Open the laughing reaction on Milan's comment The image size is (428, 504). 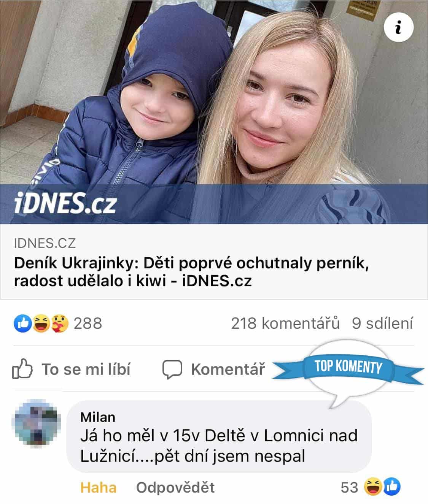coord(373,487)
